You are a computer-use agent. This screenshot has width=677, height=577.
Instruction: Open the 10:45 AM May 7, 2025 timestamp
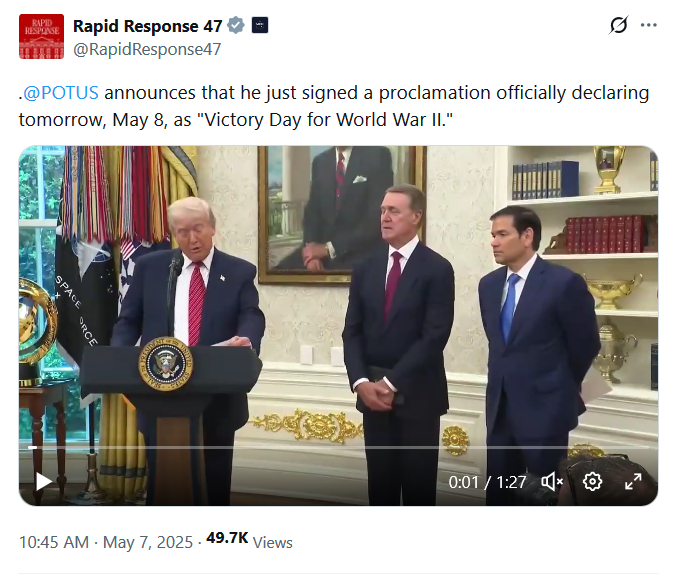106,542
